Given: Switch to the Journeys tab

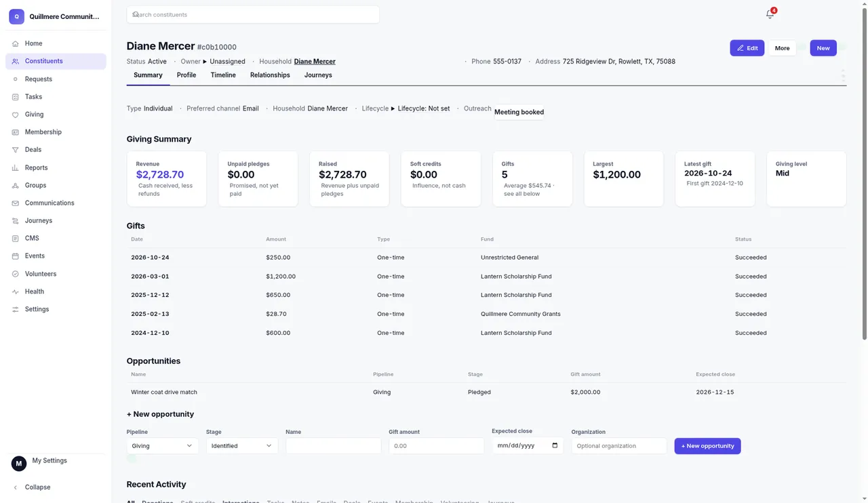Looking at the screenshot, I should (x=318, y=75).
